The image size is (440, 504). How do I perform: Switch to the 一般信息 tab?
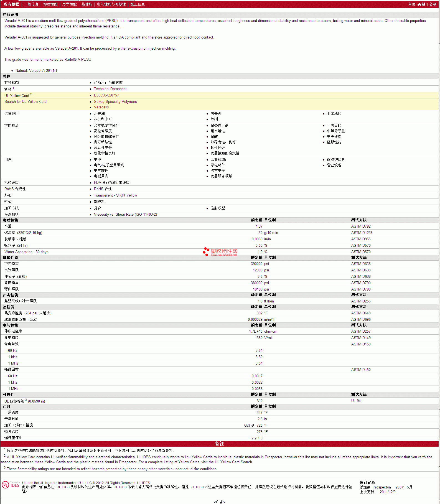tap(31, 4)
